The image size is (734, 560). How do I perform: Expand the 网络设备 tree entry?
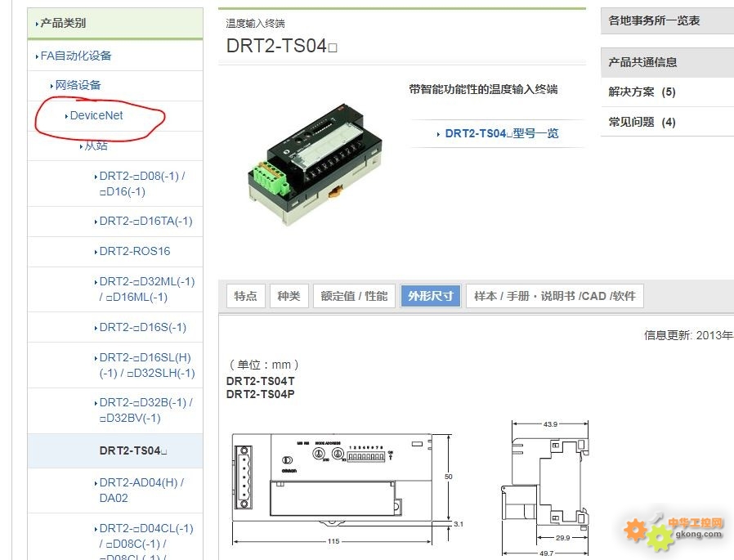[78, 85]
